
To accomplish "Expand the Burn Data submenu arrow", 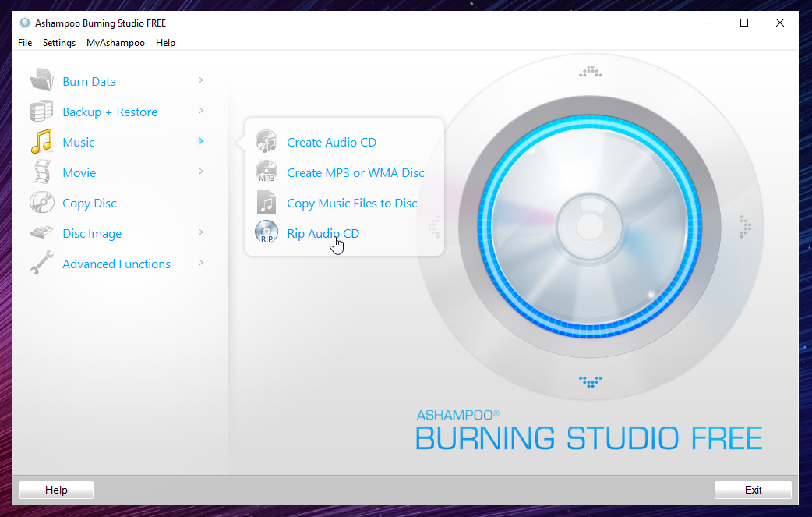I will [200, 80].
